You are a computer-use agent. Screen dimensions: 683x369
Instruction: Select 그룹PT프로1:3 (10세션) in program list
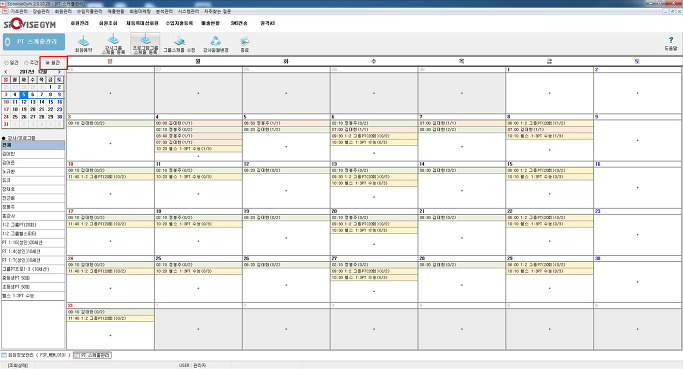click(x=33, y=269)
